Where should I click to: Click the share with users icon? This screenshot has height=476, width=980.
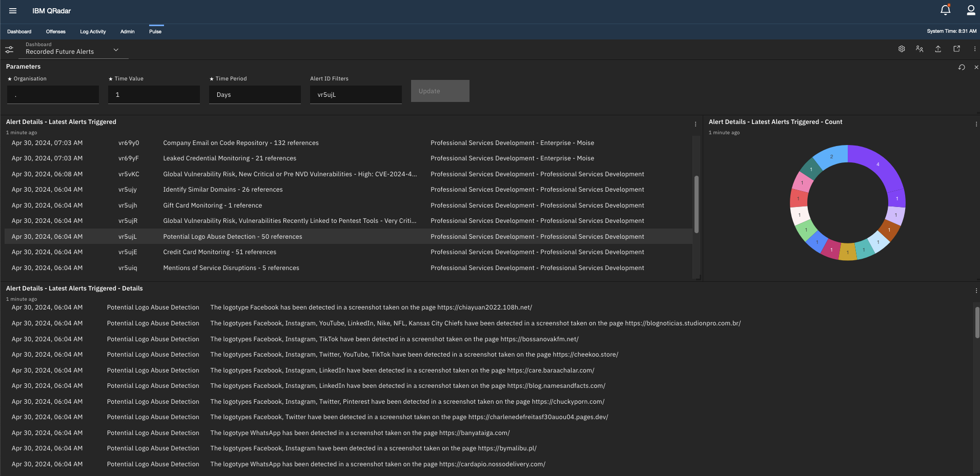point(920,49)
